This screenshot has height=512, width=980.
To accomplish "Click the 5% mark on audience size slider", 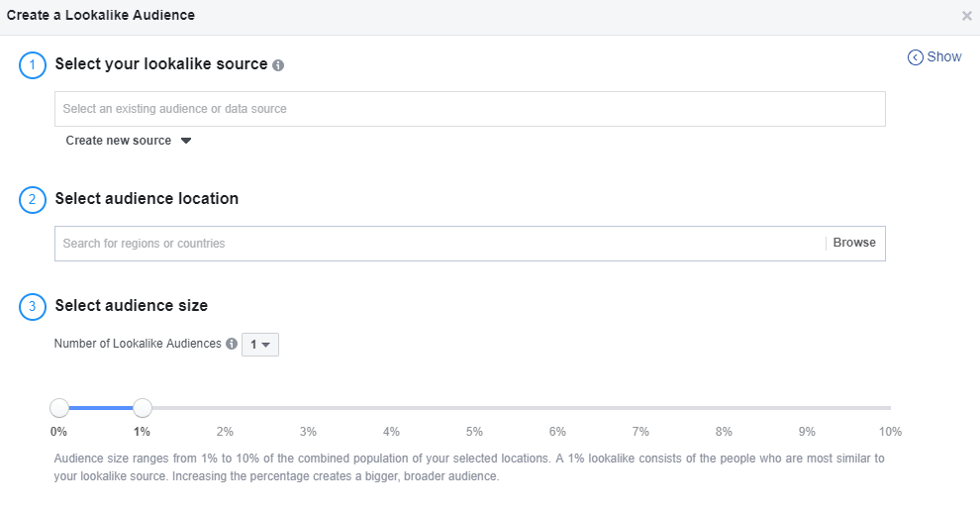I will 474,432.
